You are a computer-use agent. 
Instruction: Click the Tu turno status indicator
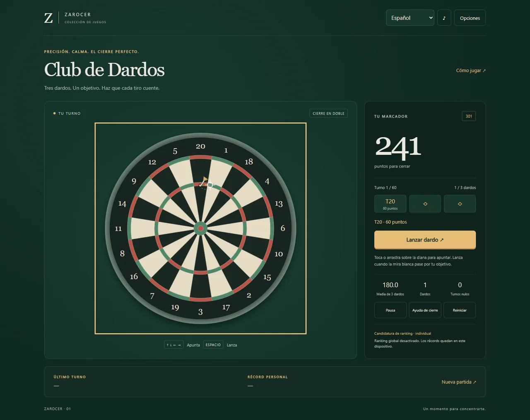coord(67,113)
